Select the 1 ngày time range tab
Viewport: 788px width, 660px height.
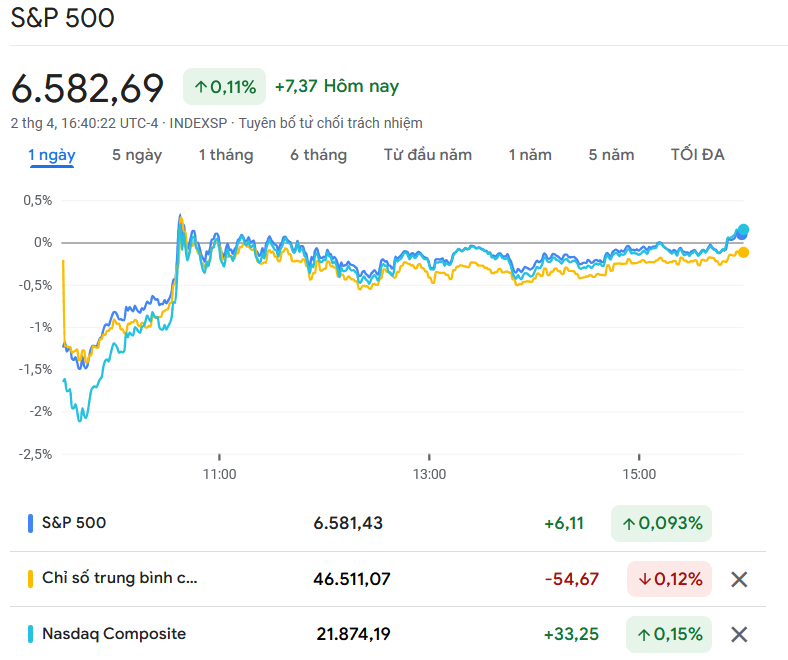[52, 155]
